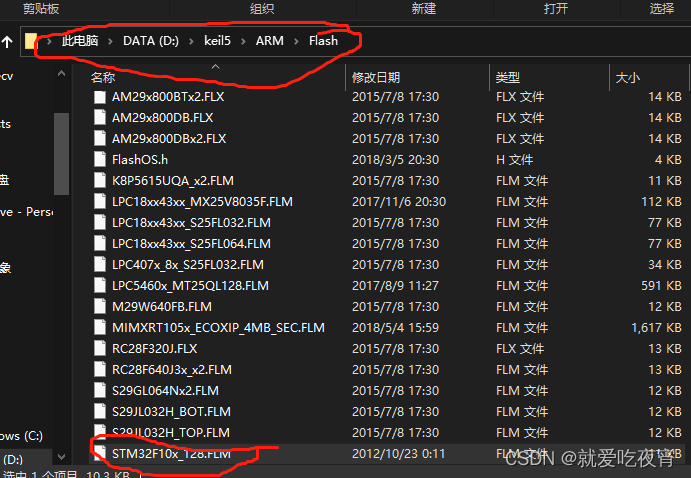Open 打开 ribbon group label

[556, 8]
